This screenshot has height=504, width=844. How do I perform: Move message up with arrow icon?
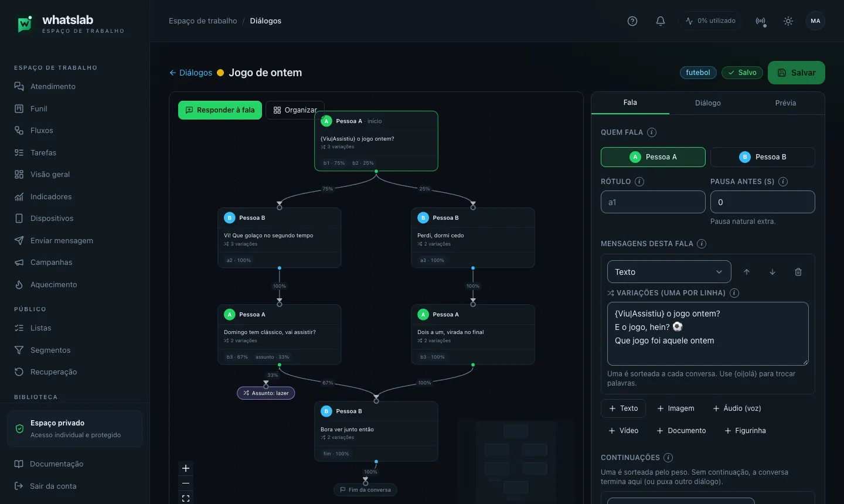click(x=747, y=272)
